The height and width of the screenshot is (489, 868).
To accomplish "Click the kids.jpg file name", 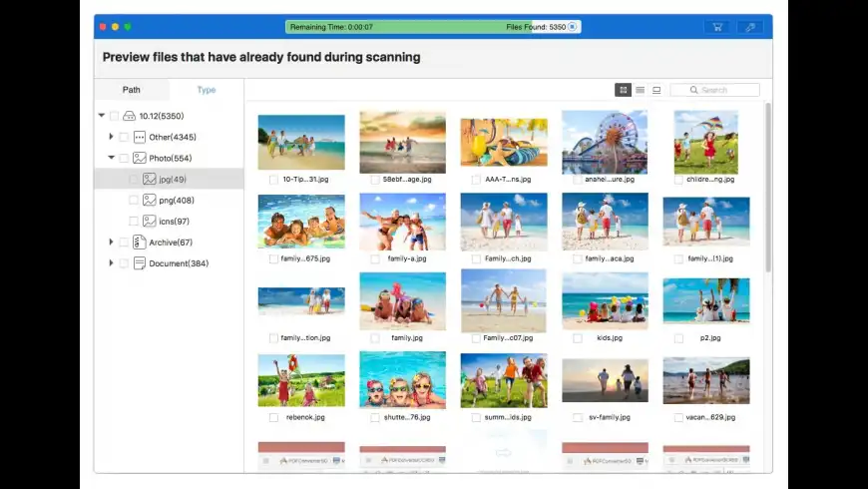I will (610, 338).
